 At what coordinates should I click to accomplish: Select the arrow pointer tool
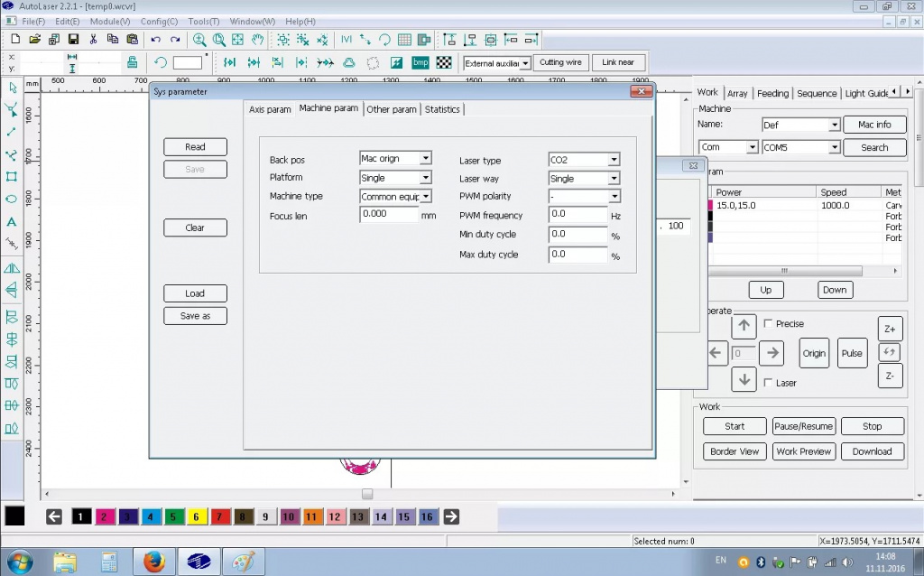[x=12, y=88]
